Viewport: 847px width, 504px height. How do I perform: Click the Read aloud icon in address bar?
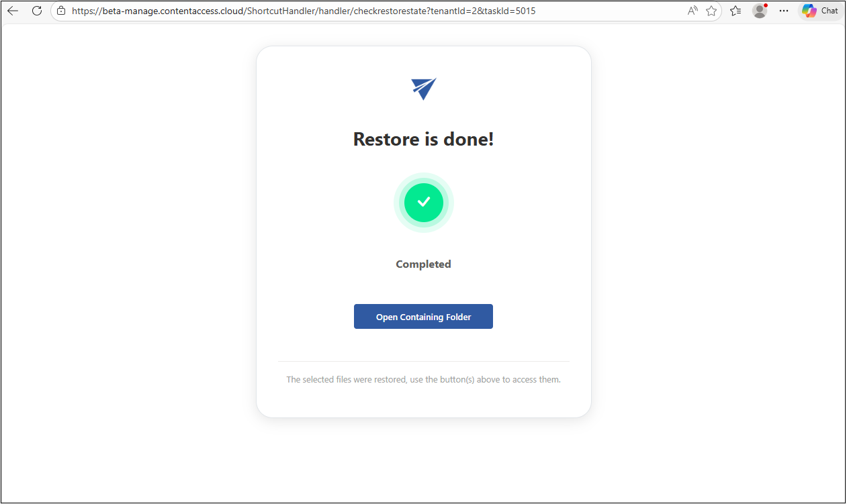click(693, 11)
